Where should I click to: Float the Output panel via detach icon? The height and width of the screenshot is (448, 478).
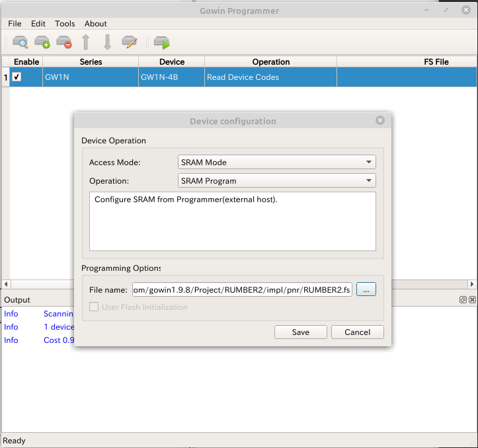click(x=463, y=299)
